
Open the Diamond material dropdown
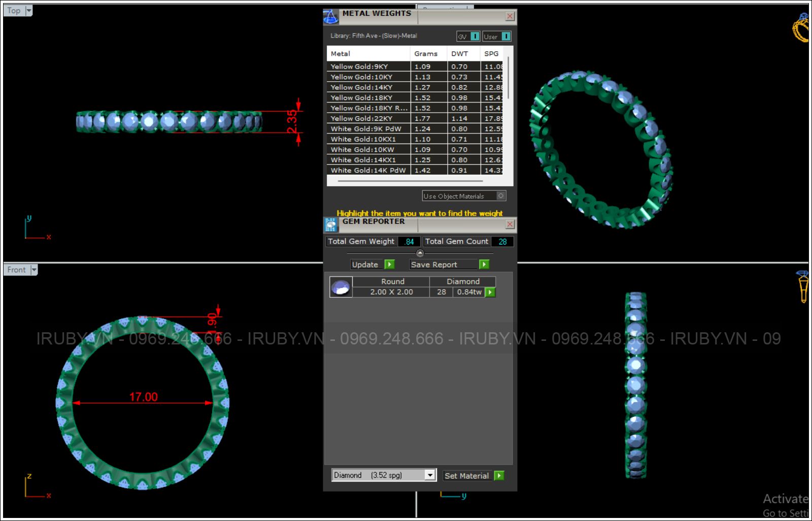430,475
